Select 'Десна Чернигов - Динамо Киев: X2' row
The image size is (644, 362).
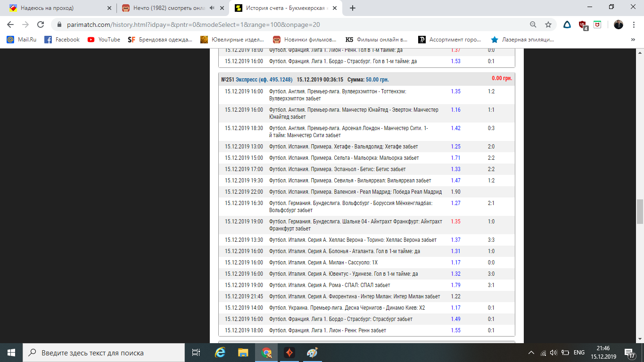click(367, 308)
